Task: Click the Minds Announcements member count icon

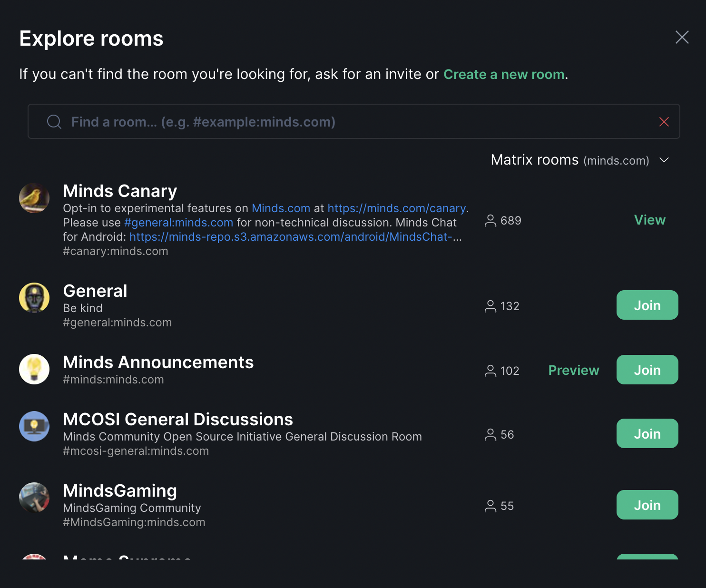Action: (x=490, y=371)
